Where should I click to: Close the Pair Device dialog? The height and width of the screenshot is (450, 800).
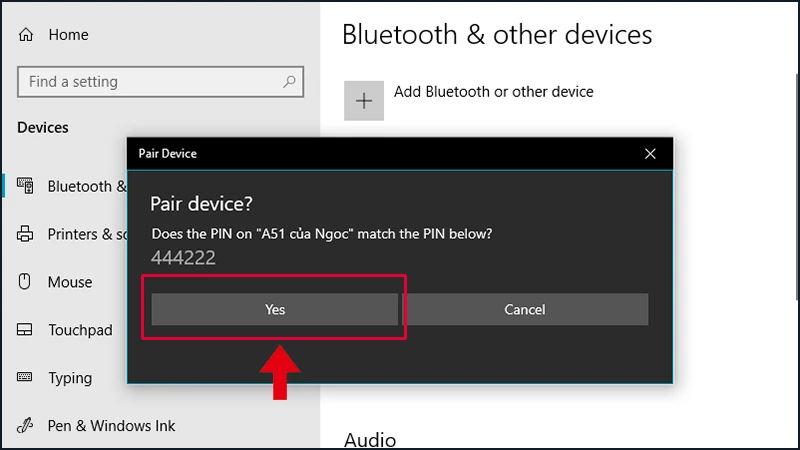pos(650,154)
